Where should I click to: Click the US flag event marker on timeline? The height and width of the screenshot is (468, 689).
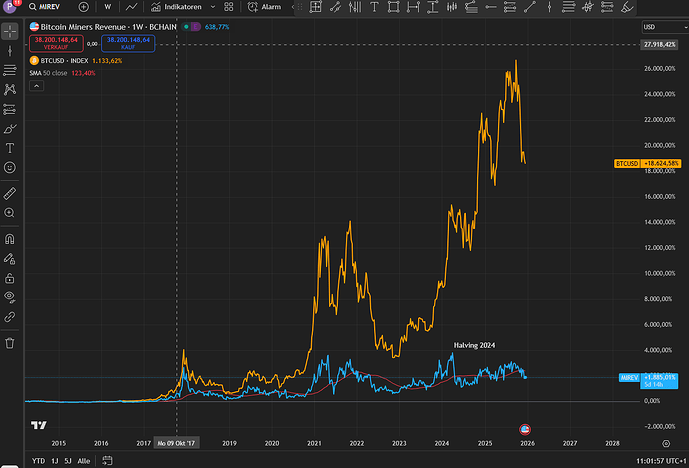click(525, 429)
